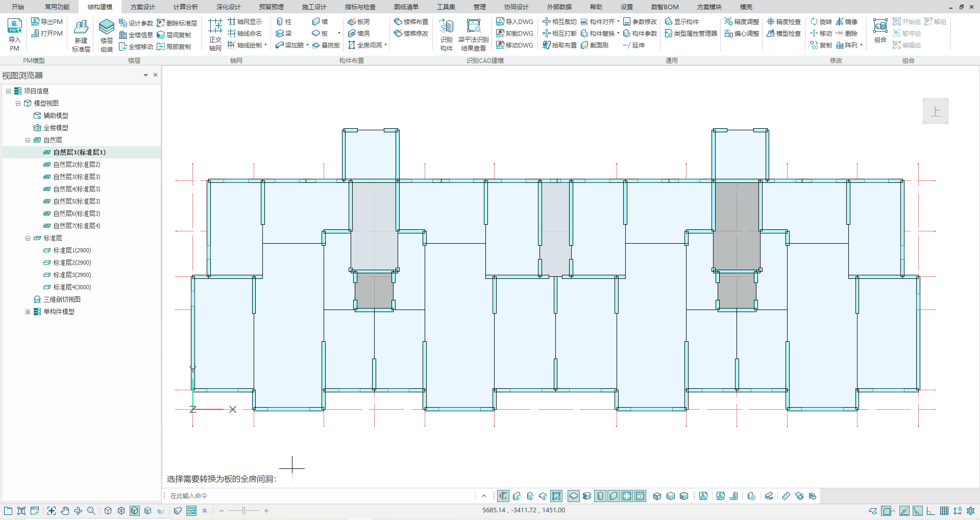
Task: Select the 悬挑板 cantilever slab tool
Action: click(x=326, y=45)
